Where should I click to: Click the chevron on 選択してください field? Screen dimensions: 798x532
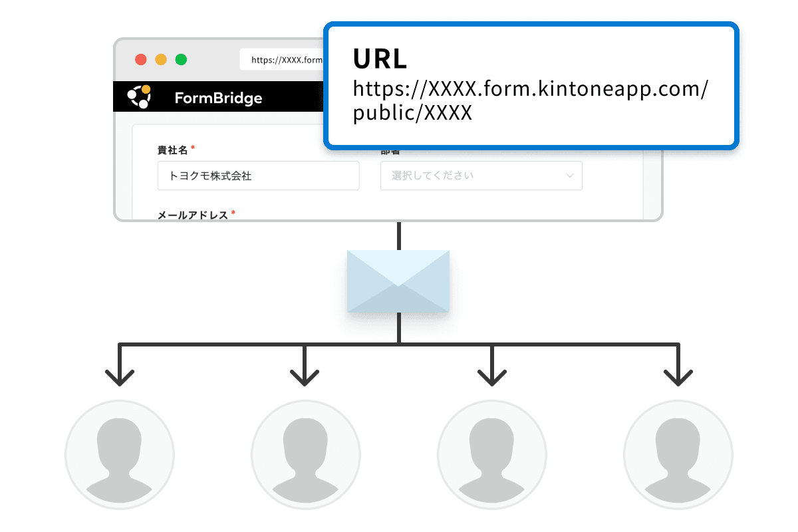pos(569,176)
